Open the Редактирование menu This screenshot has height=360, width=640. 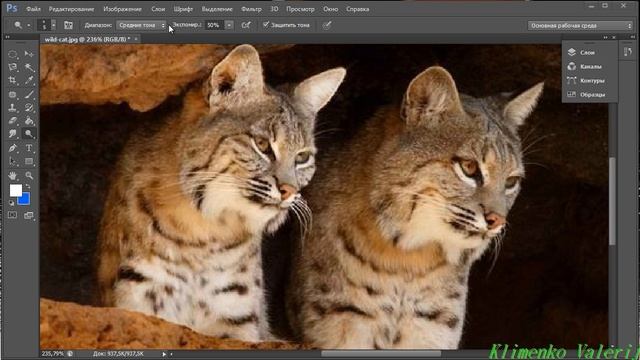click(71, 9)
